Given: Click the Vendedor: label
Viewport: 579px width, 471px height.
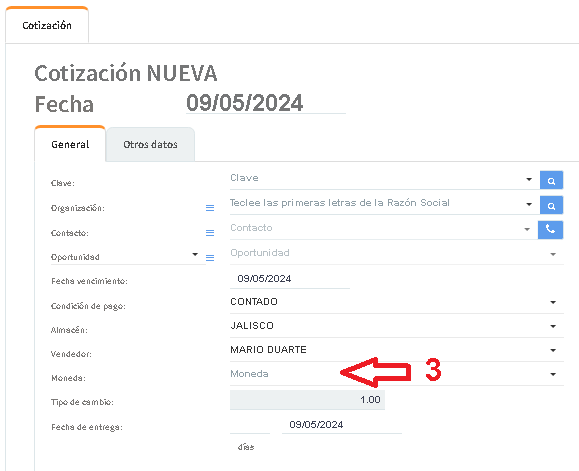Looking at the screenshot, I should click(71, 354).
